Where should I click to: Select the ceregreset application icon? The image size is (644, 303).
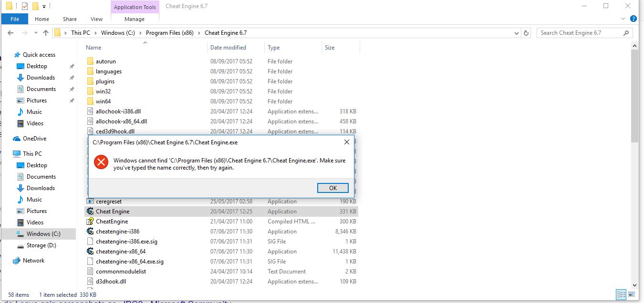pos(90,202)
